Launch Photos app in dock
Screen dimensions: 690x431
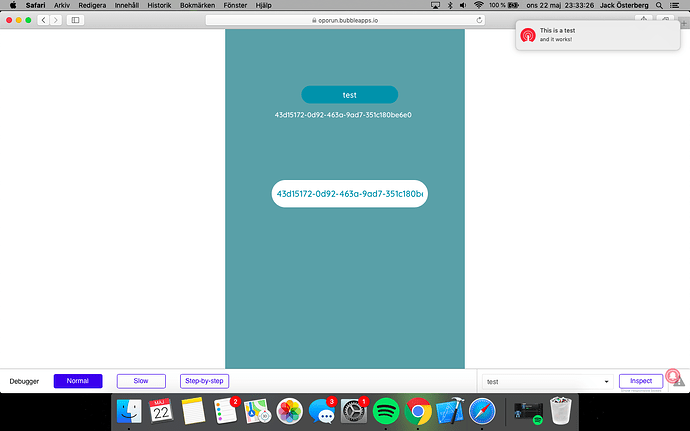(290, 411)
